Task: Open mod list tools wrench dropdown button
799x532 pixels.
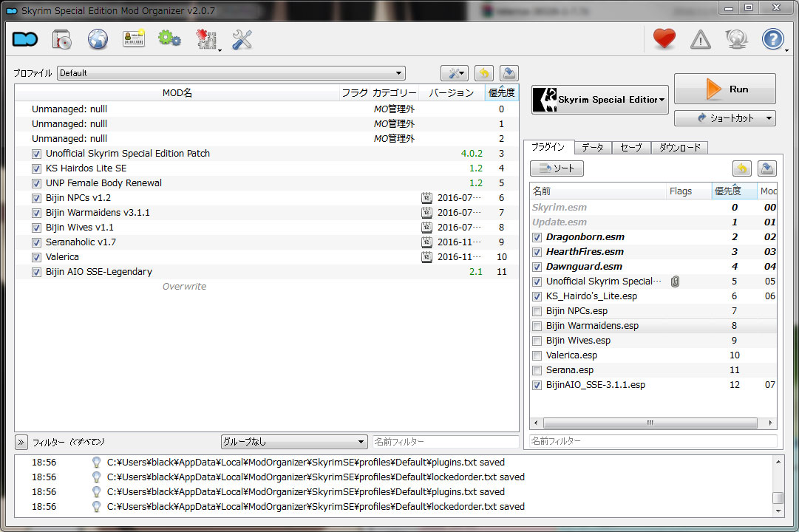Action: [455, 73]
